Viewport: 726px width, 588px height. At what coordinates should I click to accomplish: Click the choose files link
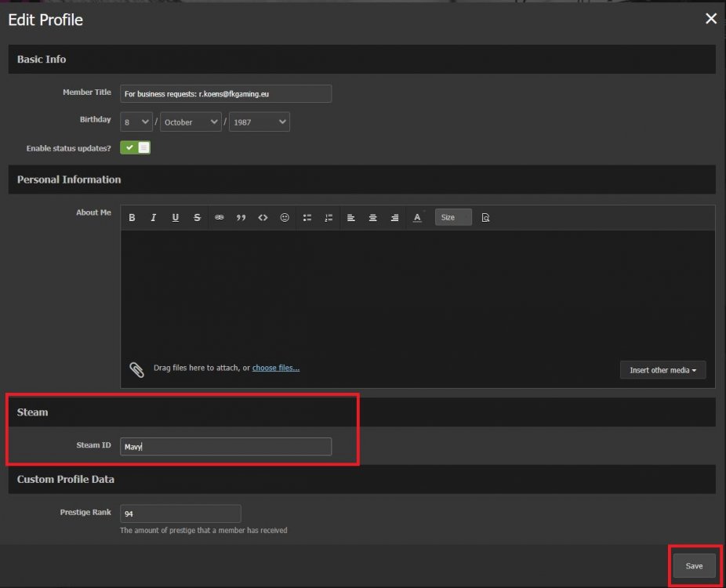(275, 368)
